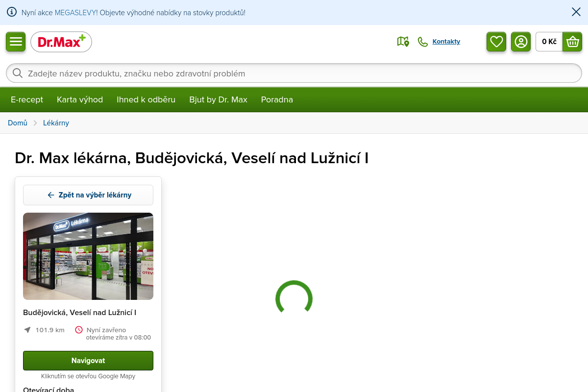
Task: Click the search magnifier icon
Action: (18, 73)
